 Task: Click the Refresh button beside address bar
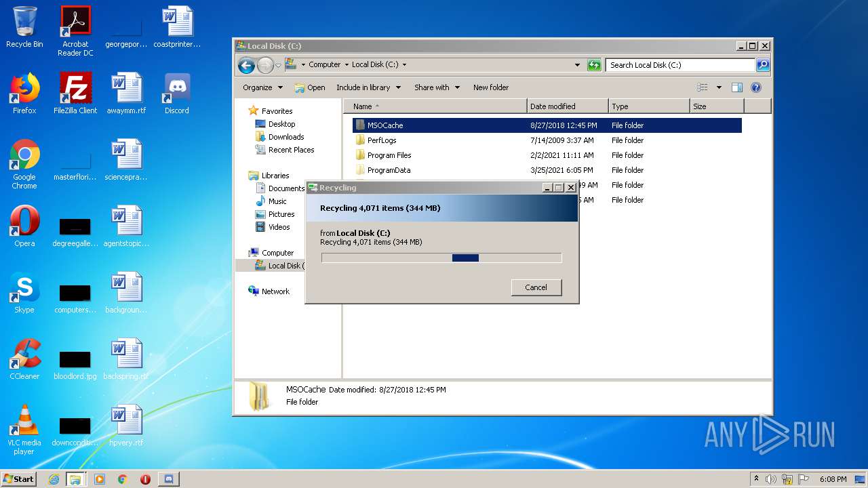[594, 65]
